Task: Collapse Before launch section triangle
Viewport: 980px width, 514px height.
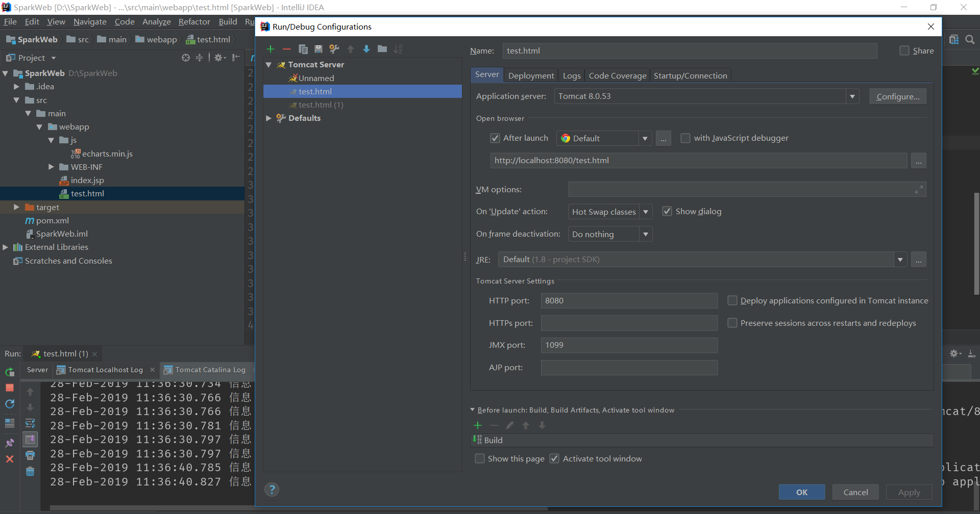Action: click(472, 409)
